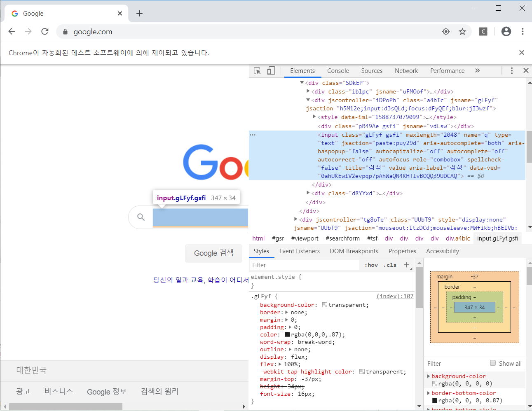Click the -webkit-tap-highlight-color transparent swatch
The width and height of the screenshot is (532, 411).
[x=362, y=371]
